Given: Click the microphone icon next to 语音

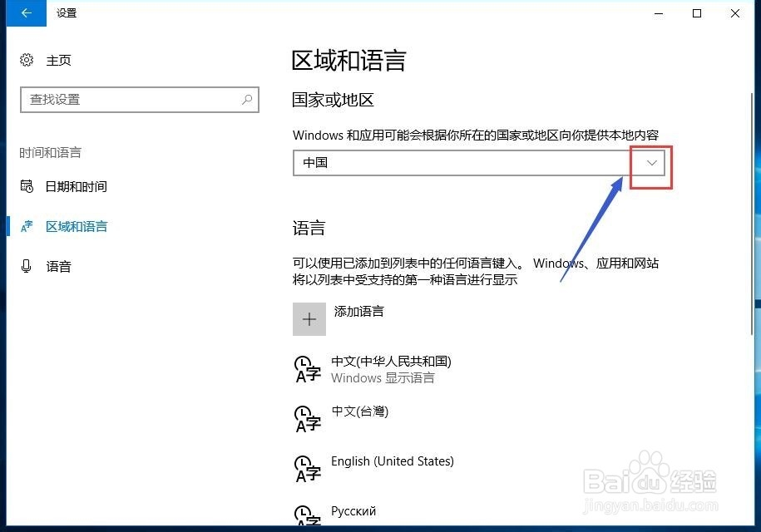Looking at the screenshot, I should pyautogui.click(x=26, y=266).
